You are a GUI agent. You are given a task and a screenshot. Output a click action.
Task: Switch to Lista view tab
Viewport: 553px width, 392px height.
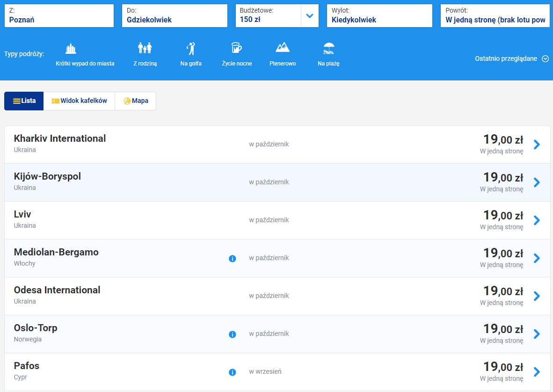[24, 101]
